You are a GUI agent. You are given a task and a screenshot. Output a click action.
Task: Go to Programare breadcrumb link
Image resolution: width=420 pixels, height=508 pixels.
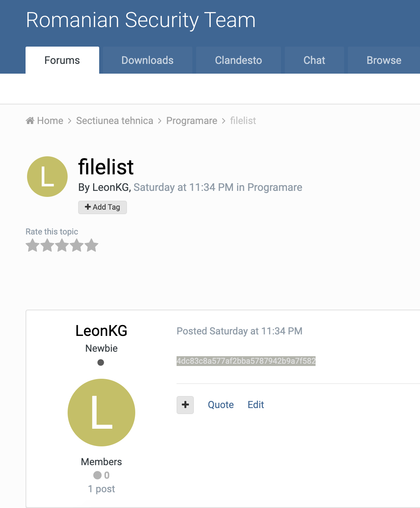[x=192, y=121]
